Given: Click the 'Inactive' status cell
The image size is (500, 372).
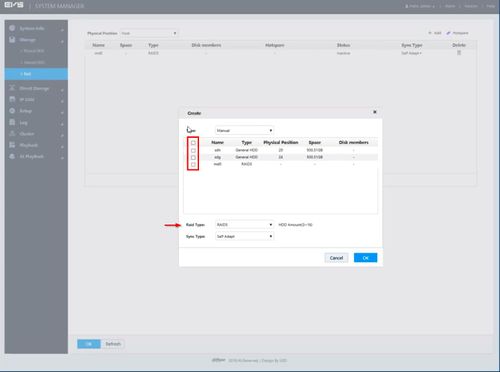Looking at the screenshot, I should point(343,53).
